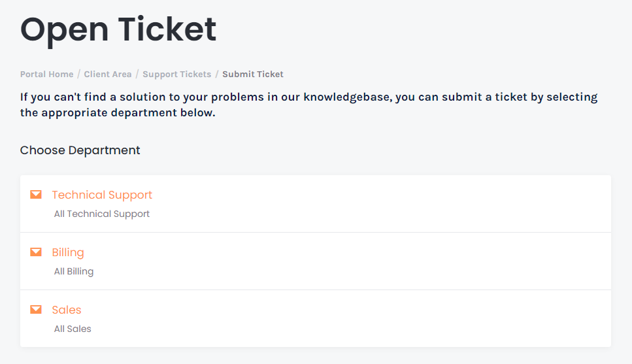Viewport: 632px width, 364px height.
Task: Choose the Billing department link
Action: (68, 253)
